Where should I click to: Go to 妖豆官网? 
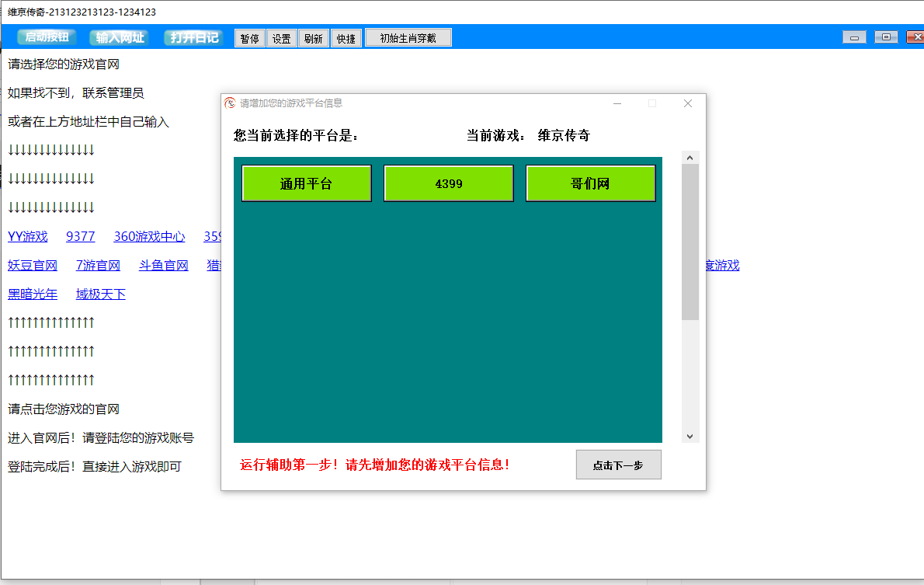click(x=33, y=265)
